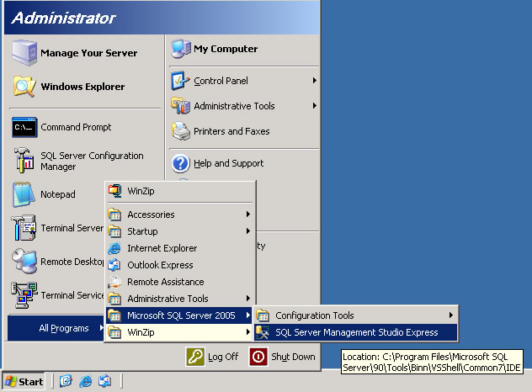Expand the Startup submenu arrow

(x=248, y=231)
